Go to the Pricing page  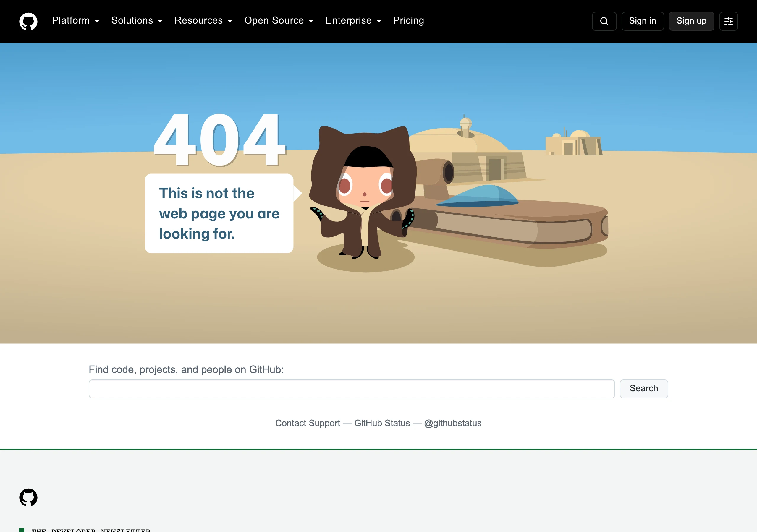coord(408,20)
